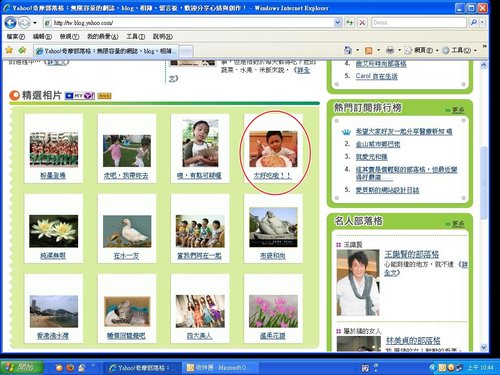Open the sleeping kitten photo

pos(127,312)
